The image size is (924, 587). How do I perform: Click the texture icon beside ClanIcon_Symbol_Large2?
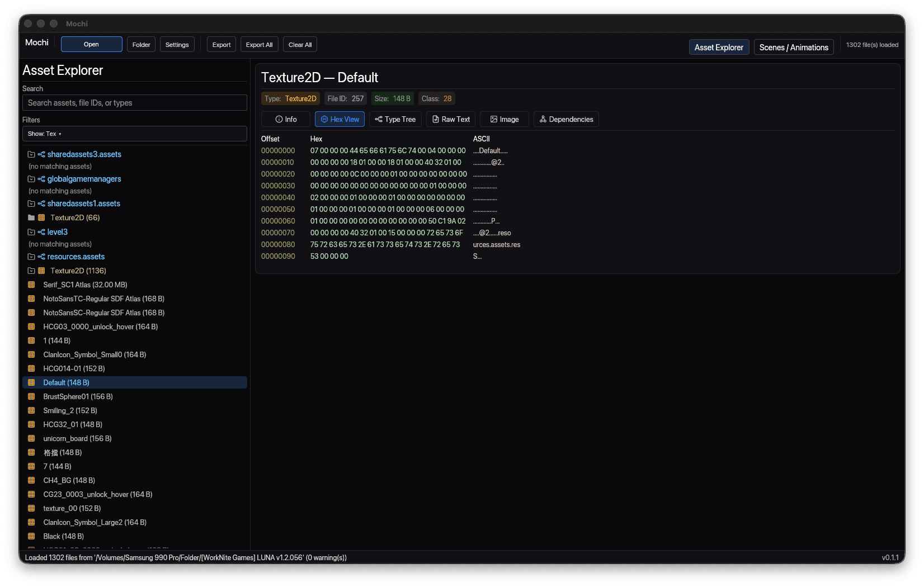(x=31, y=522)
